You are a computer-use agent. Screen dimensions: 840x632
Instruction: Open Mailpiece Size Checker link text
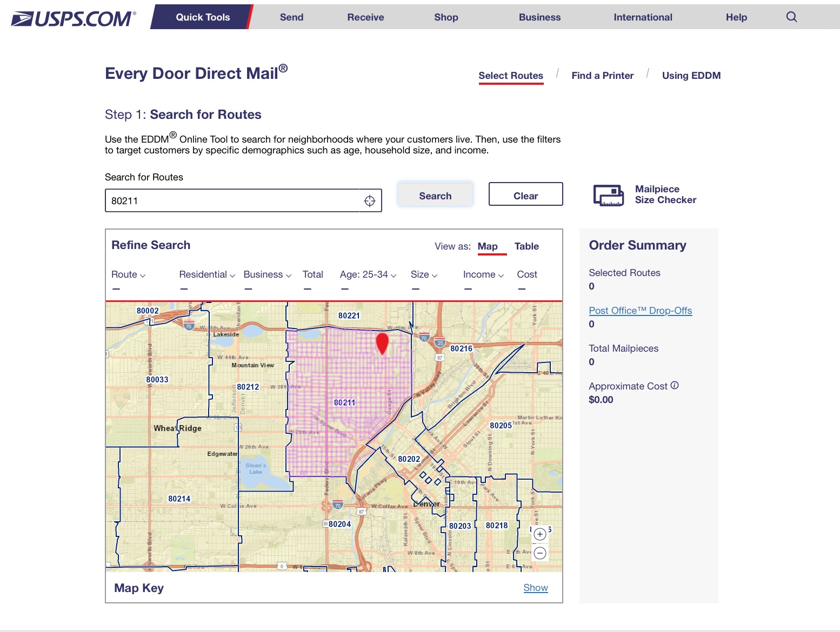coord(665,194)
